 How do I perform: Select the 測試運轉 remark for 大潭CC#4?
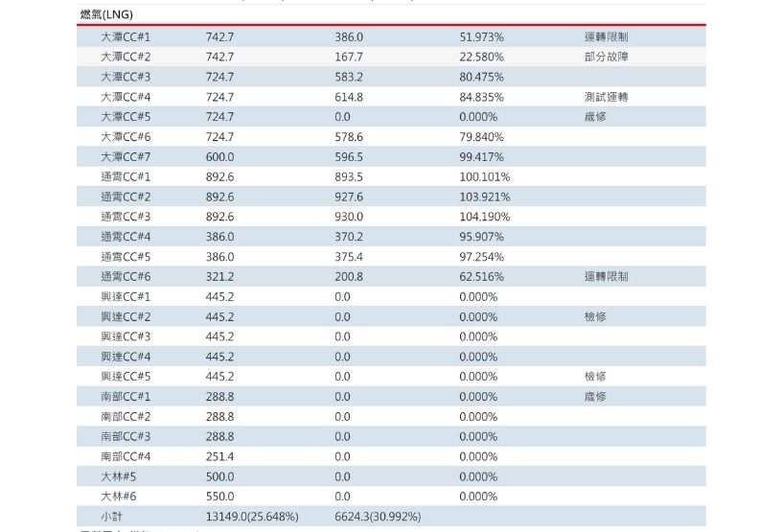click(606, 97)
